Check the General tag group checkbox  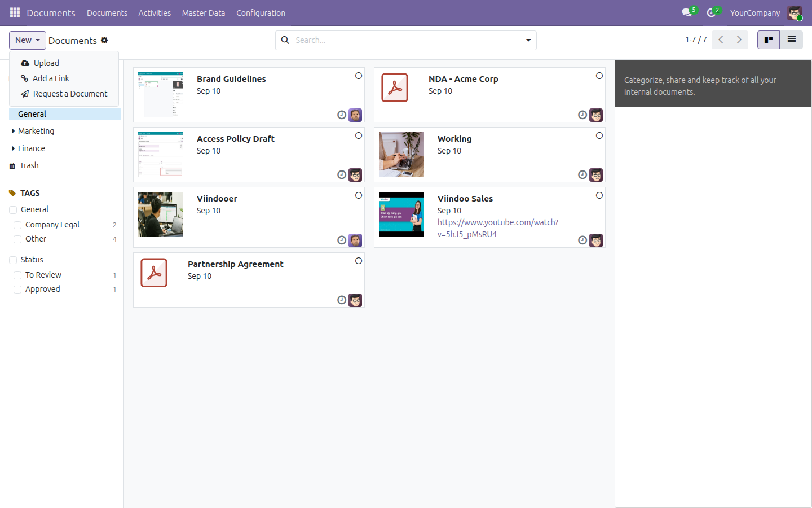(13, 209)
